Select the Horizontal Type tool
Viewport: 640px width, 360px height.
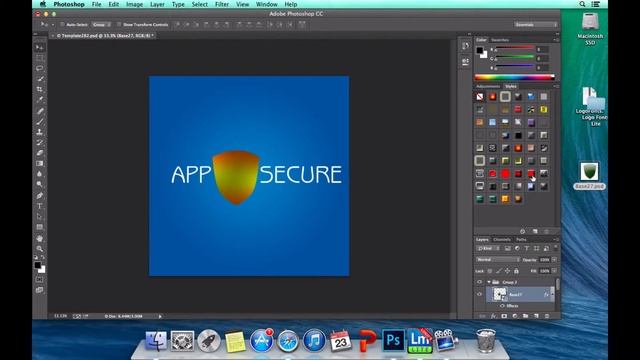(40, 206)
